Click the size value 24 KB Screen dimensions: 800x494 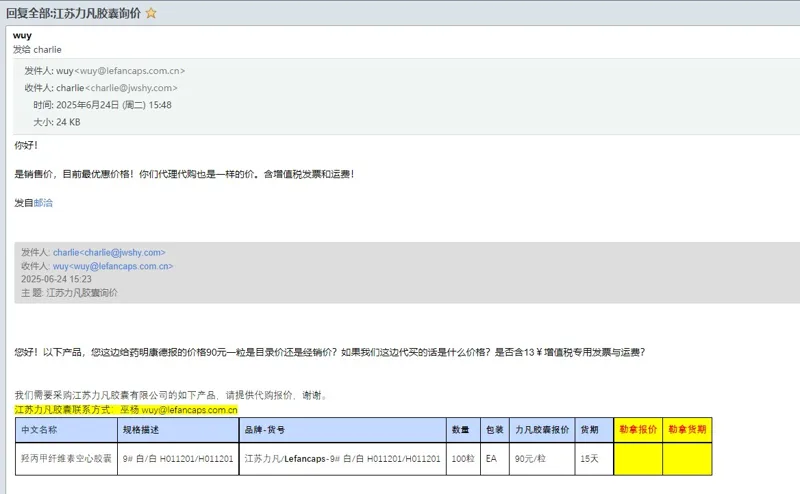[68, 122]
